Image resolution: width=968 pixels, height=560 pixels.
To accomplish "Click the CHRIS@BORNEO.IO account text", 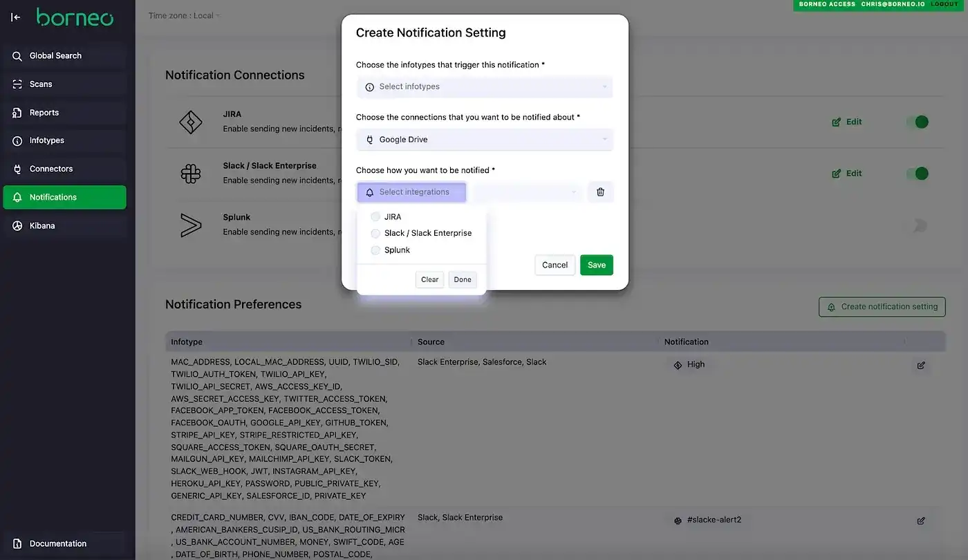I will (x=893, y=4).
